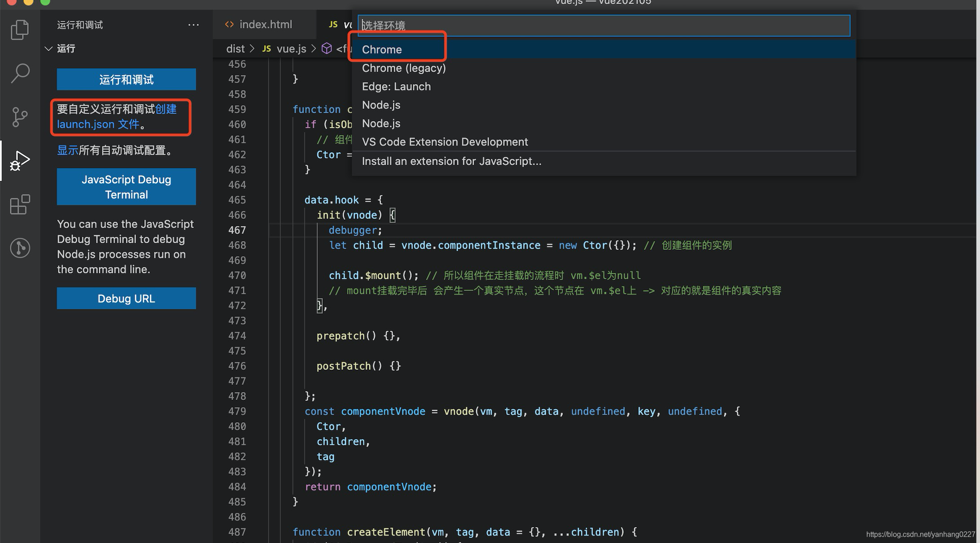Open the vue.js breadcrumb dropdown

291,48
